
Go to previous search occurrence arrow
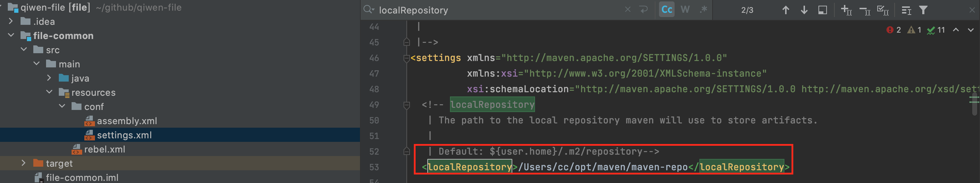(785, 10)
